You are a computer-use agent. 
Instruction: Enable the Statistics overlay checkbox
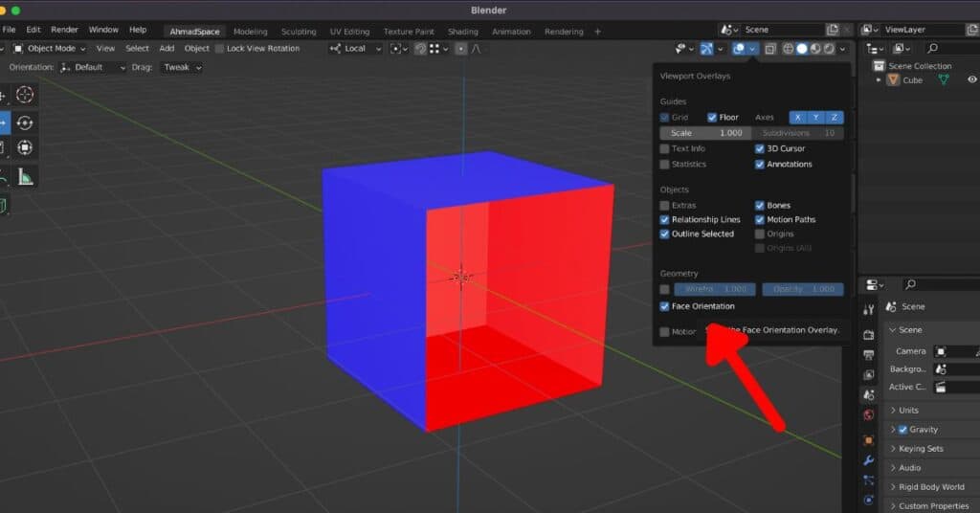[665, 165]
